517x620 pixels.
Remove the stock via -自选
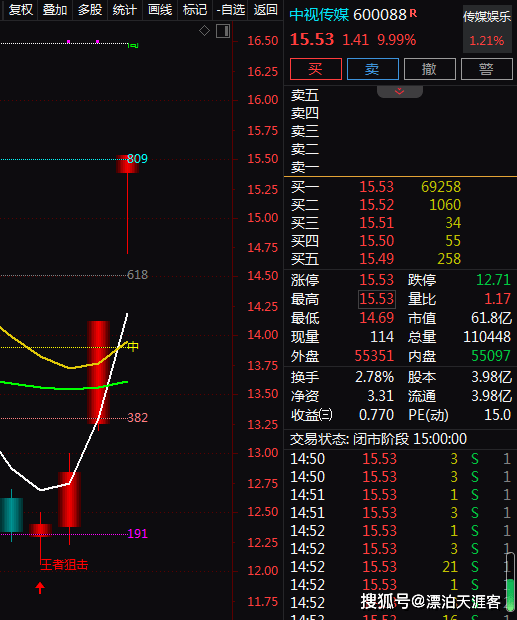[230, 9]
